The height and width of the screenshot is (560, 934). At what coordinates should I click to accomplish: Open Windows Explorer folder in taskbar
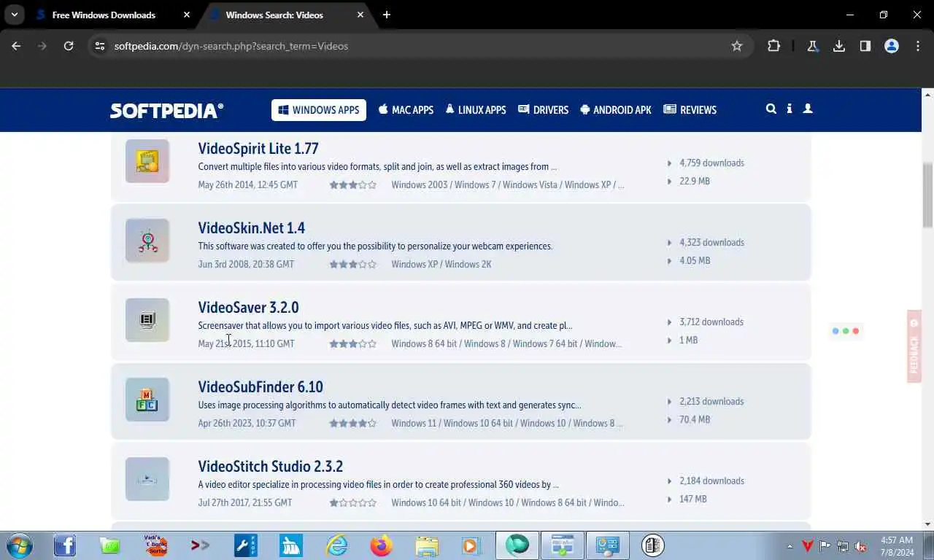(427, 545)
